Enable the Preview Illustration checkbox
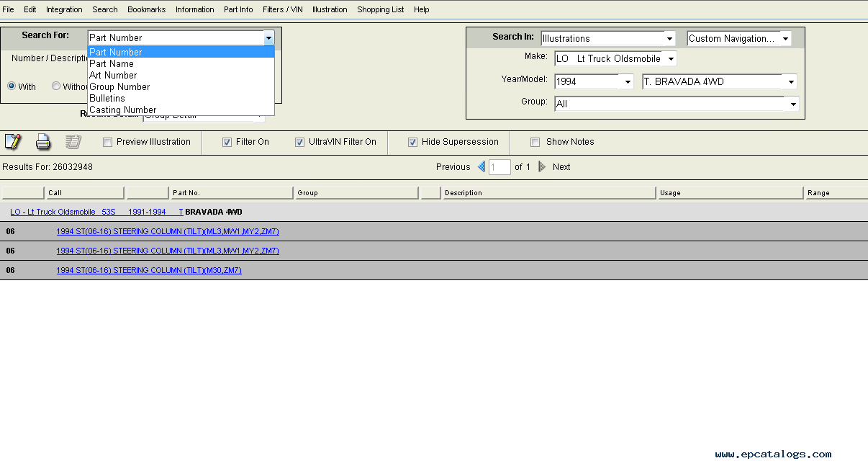 point(108,143)
